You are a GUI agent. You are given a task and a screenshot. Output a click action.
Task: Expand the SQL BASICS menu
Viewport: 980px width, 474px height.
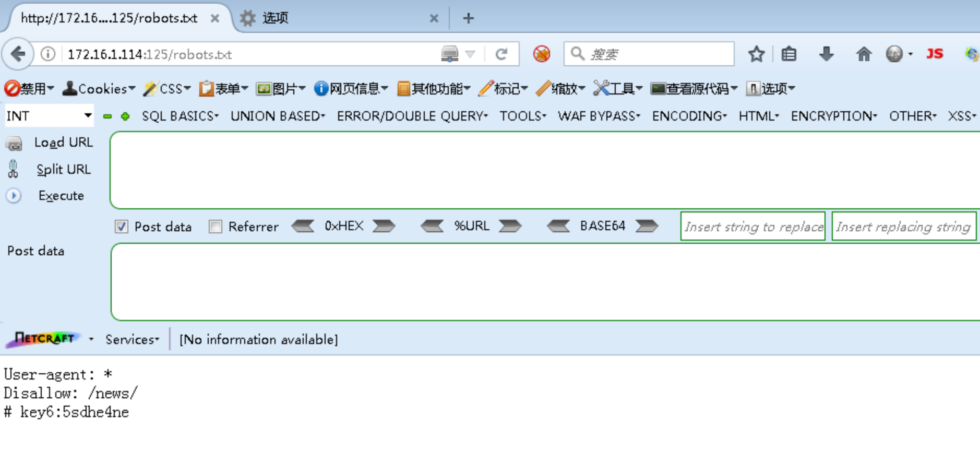(x=180, y=116)
